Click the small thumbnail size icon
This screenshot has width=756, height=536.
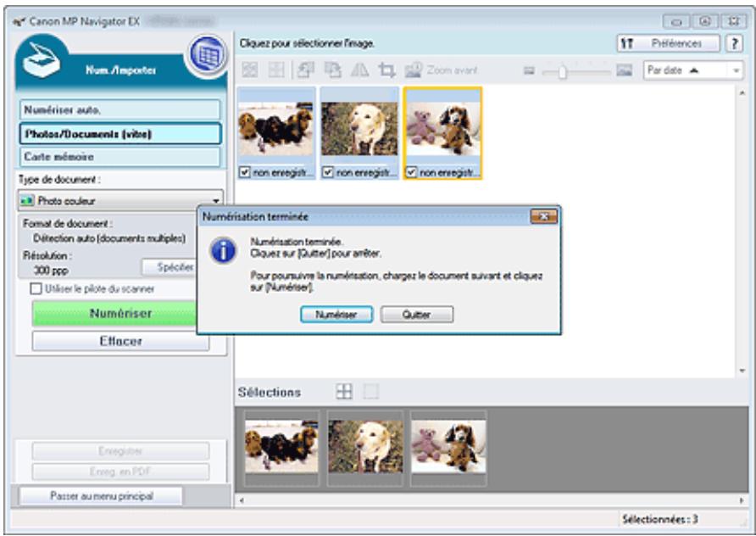coord(530,71)
